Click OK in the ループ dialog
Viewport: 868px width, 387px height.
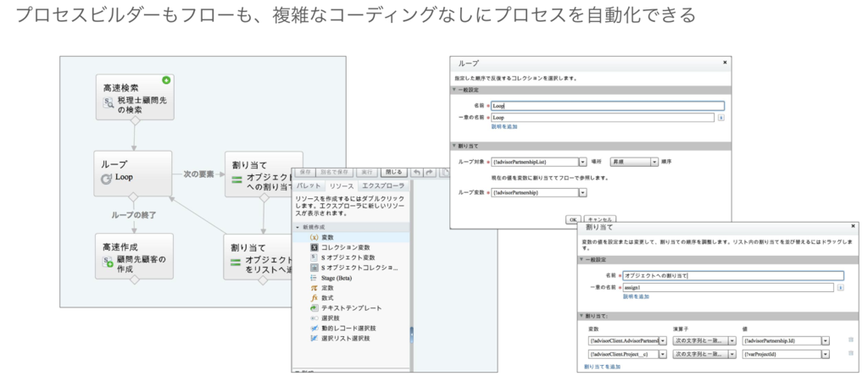[574, 219]
